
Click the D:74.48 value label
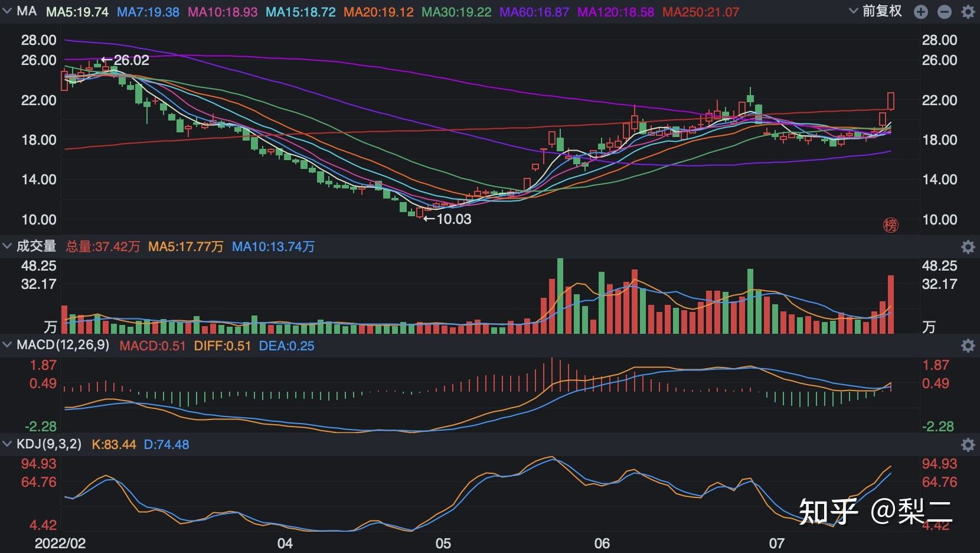(166, 444)
